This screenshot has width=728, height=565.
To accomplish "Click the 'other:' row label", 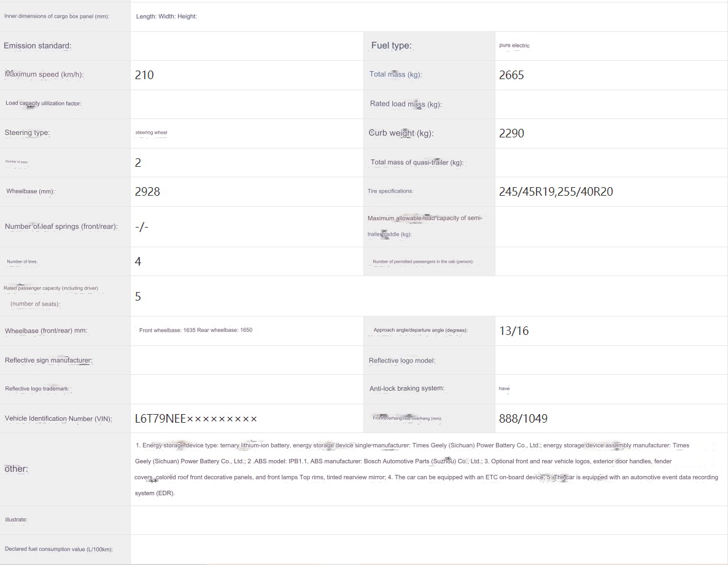I will point(17,469).
